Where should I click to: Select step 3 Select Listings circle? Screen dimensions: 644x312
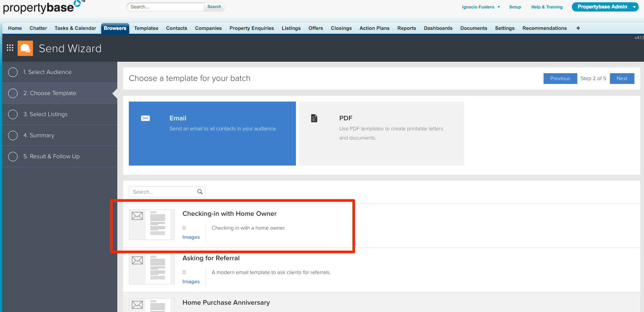click(13, 114)
